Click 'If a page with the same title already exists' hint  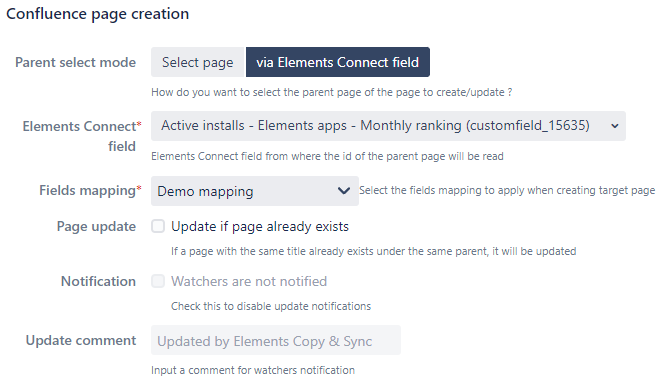point(373,251)
